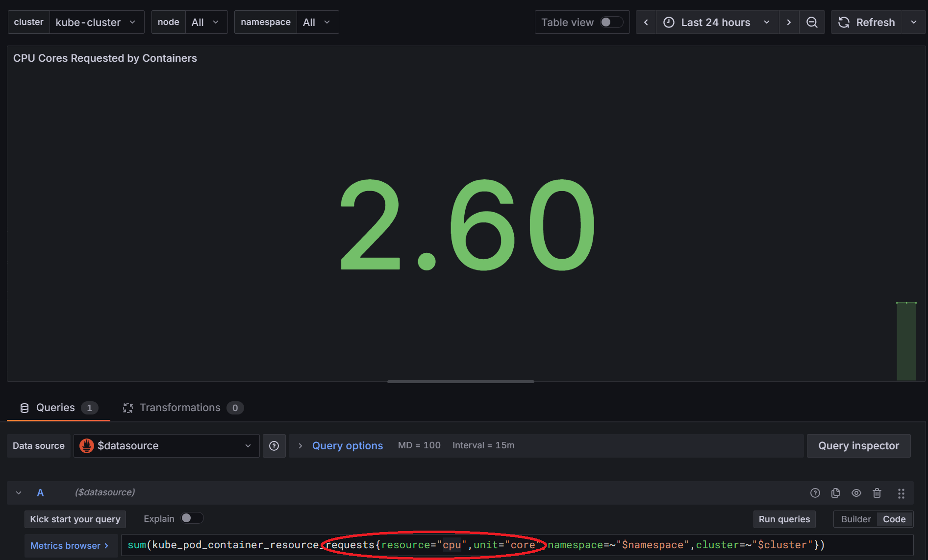The height and width of the screenshot is (560, 928).
Task: Go to next time range arrow
Action: pos(789,23)
